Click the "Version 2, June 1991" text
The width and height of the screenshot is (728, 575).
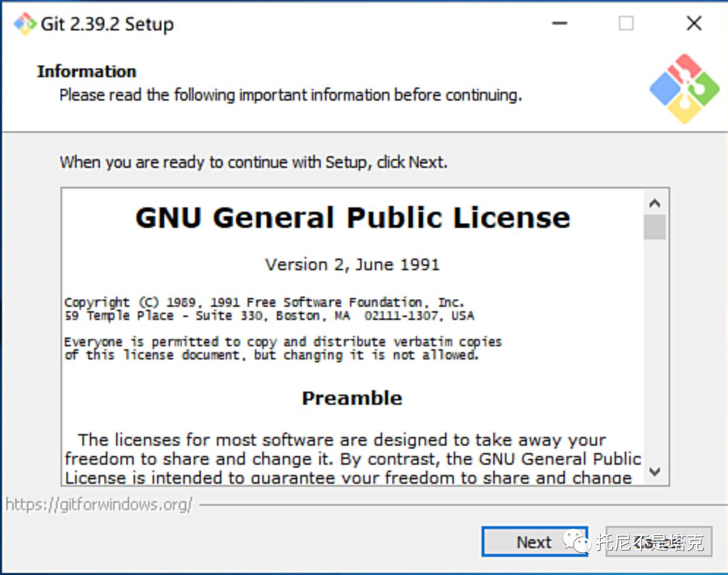tap(353, 264)
